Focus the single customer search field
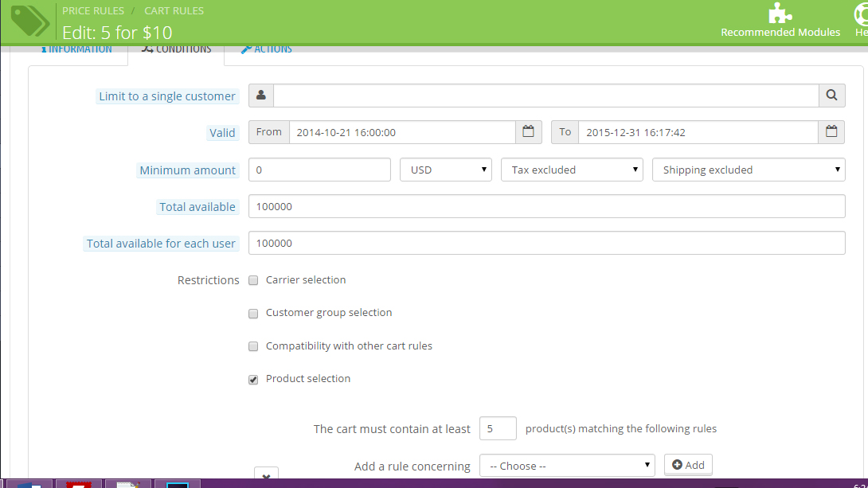The image size is (868, 488). click(x=545, y=96)
